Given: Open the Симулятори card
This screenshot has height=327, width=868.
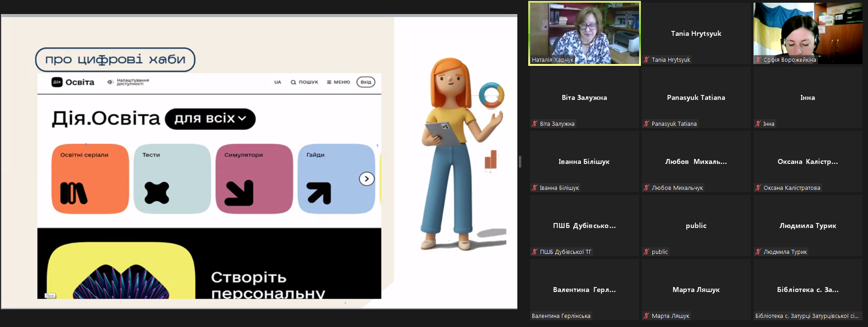Looking at the screenshot, I should (254, 178).
